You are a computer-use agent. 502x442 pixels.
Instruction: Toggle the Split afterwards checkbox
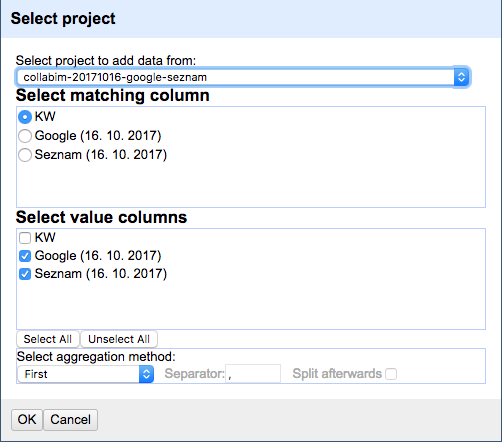click(391, 374)
